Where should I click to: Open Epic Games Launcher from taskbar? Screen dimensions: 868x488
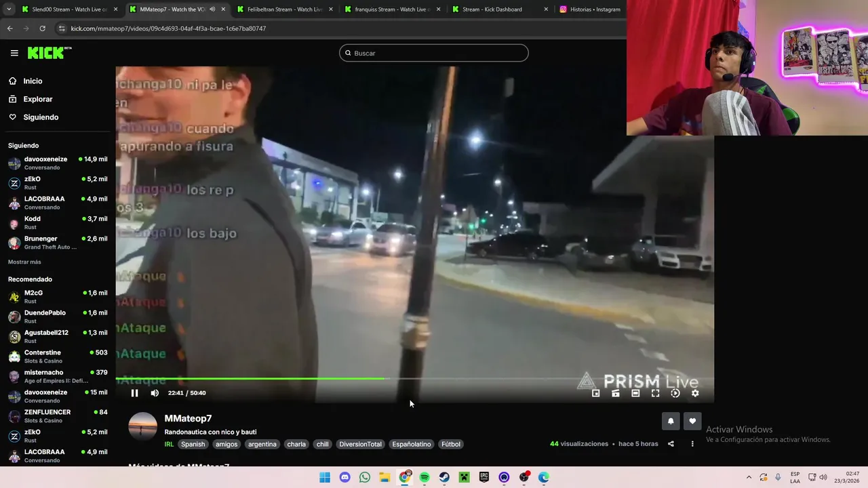484,477
